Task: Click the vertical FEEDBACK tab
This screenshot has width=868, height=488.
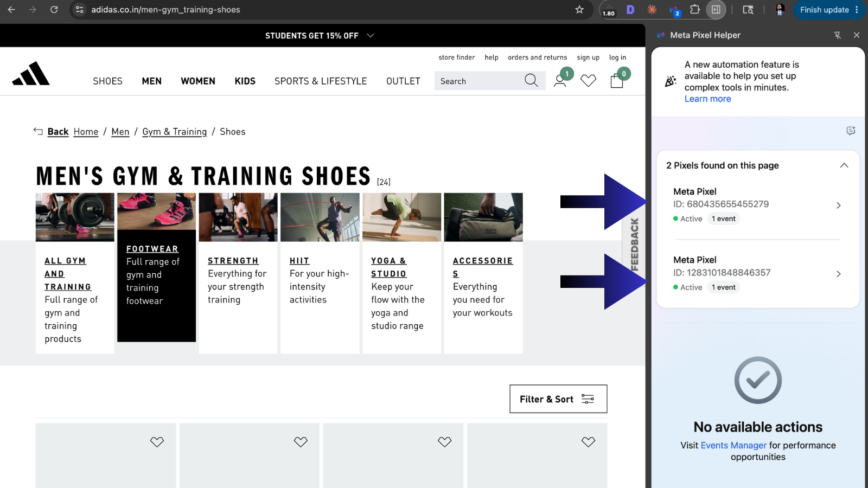Action: point(634,244)
